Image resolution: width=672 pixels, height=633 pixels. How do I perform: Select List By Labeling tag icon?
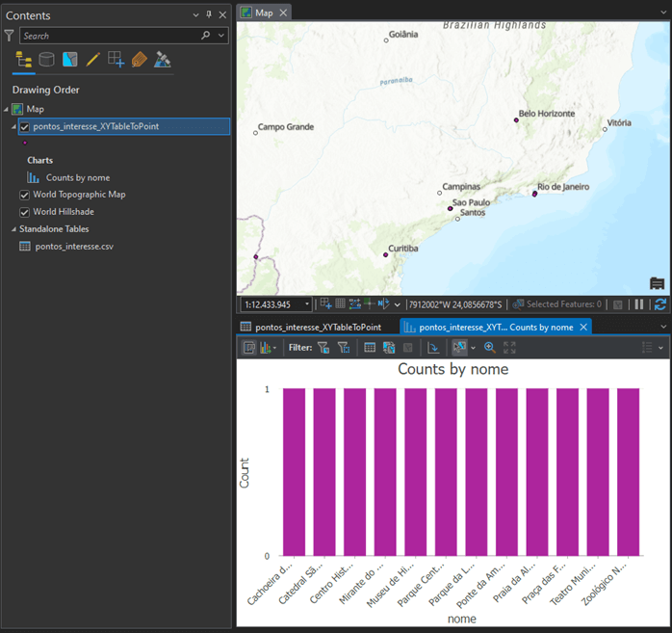pos(139,60)
